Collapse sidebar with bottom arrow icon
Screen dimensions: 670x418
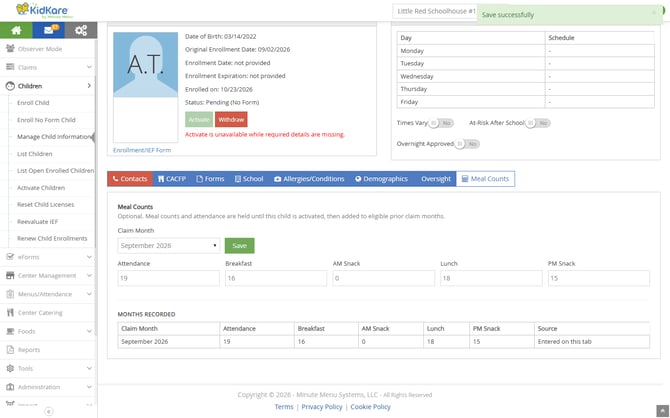point(49,412)
